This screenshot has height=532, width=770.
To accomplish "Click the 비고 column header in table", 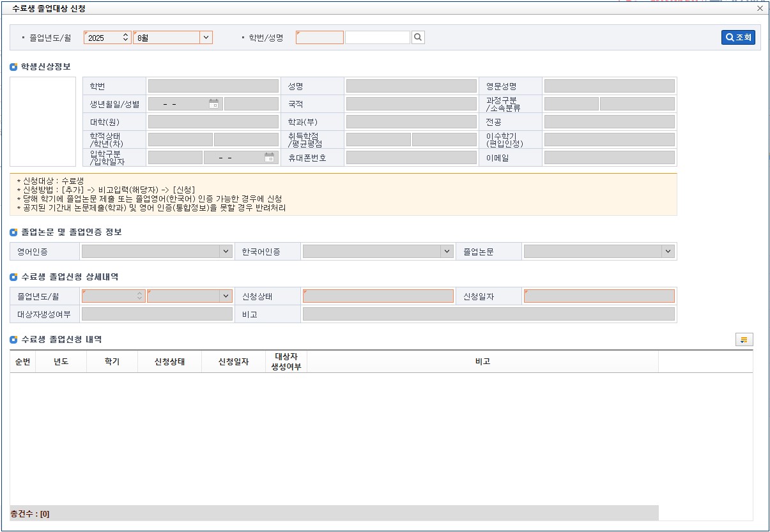I will (482, 361).
